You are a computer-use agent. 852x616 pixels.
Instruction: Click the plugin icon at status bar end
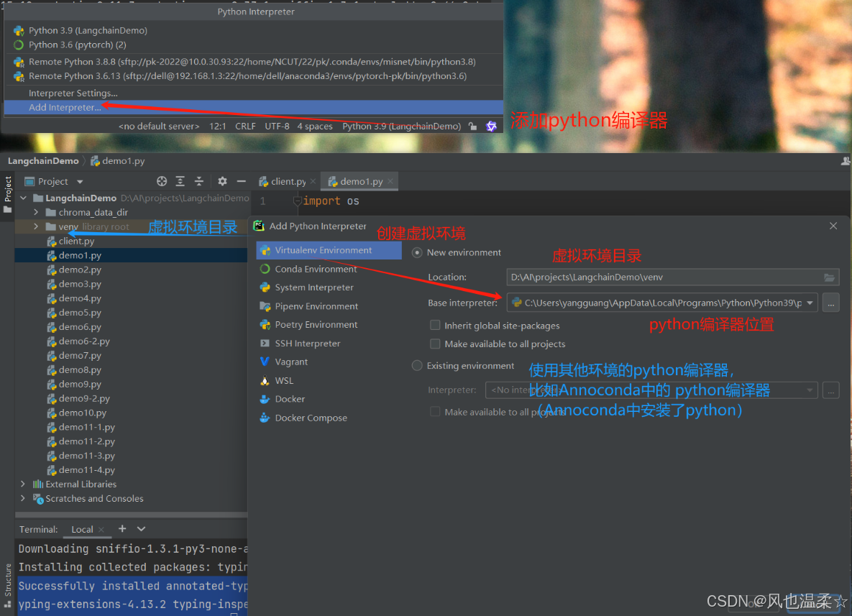(491, 126)
